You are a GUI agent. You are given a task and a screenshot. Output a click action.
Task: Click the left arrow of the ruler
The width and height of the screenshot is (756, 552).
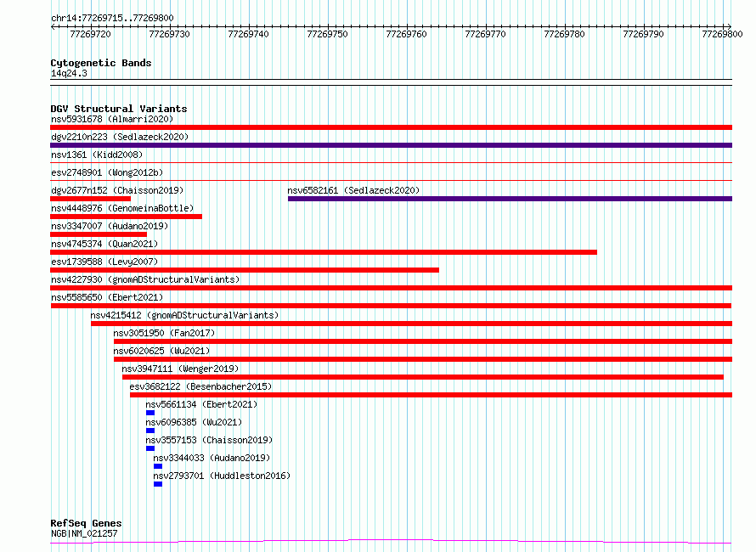click(x=53, y=26)
